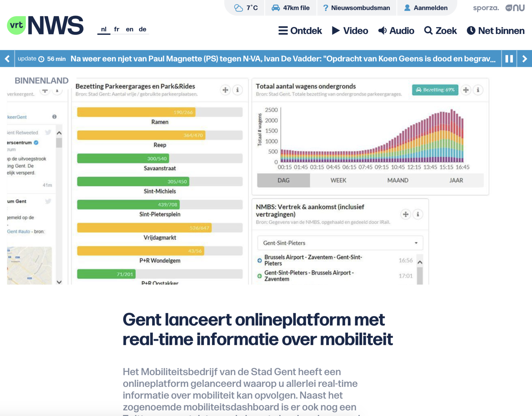Click the total wagens stacked chart
Screen dimensions: 532x416
[372, 136]
